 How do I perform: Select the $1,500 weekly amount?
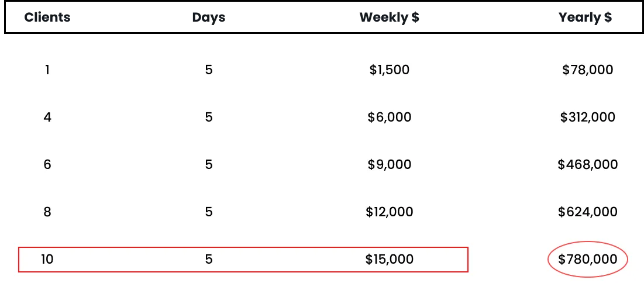(390, 70)
